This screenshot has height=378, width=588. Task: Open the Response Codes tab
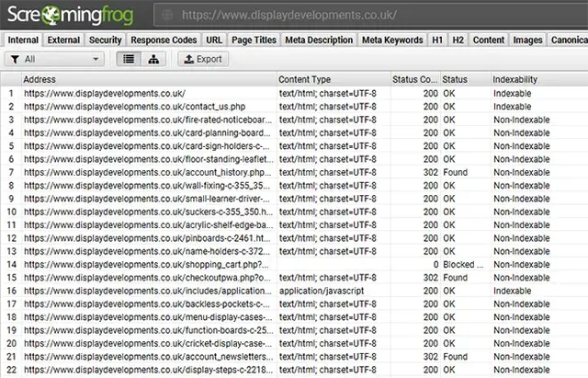point(164,40)
